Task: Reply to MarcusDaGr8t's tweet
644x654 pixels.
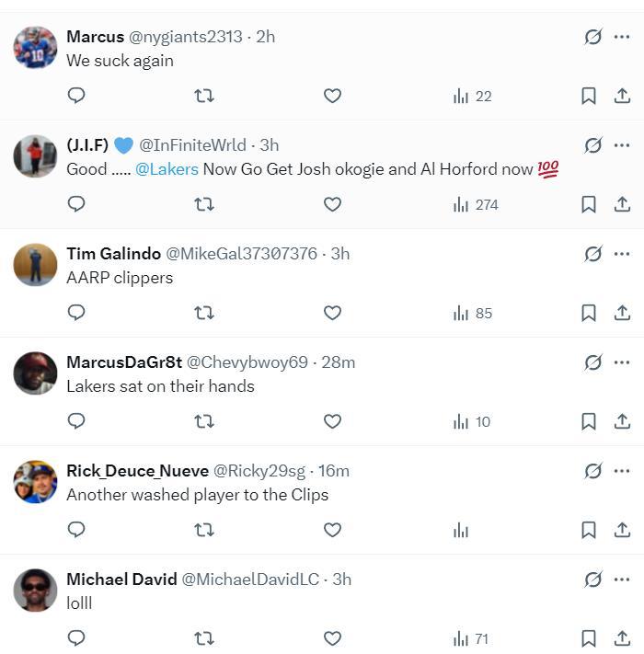Action: [x=77, y=421]
